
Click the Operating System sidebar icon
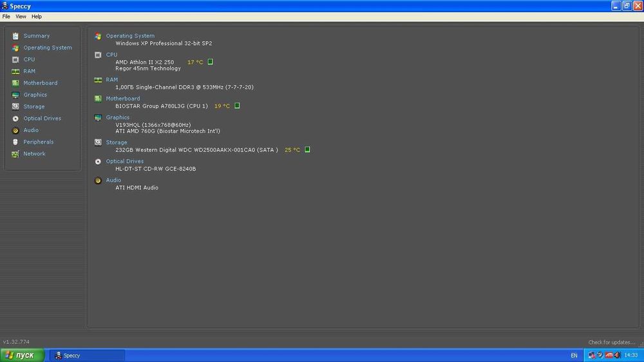click(x=15, y=48)
